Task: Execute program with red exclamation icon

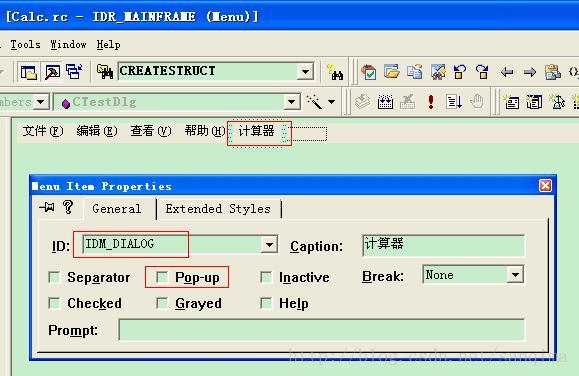Action: pos(431,101)
